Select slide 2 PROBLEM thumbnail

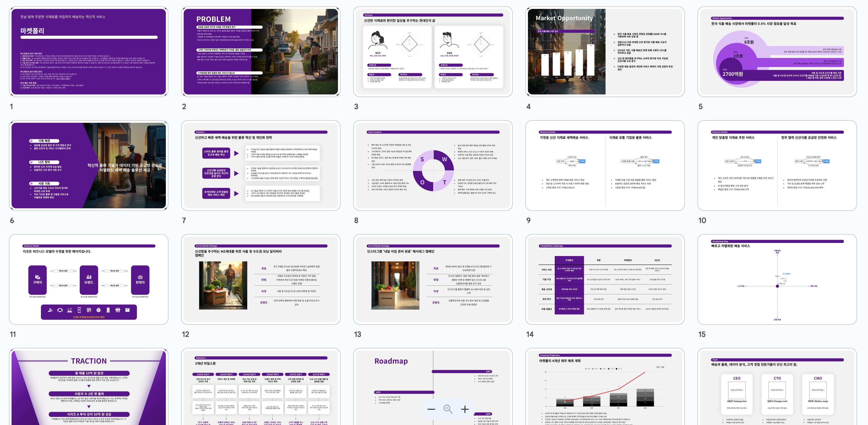click(261, 51)
